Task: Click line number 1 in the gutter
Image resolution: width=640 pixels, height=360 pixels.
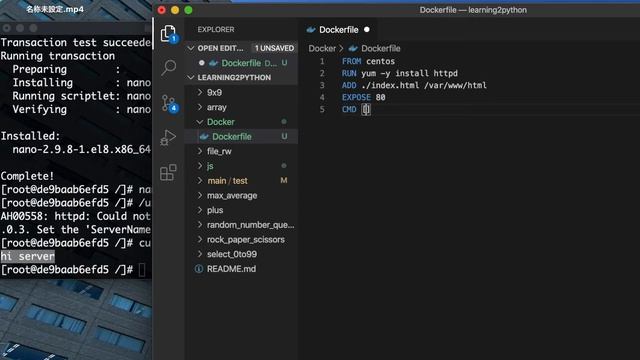Action: click(x=322, y=61)
